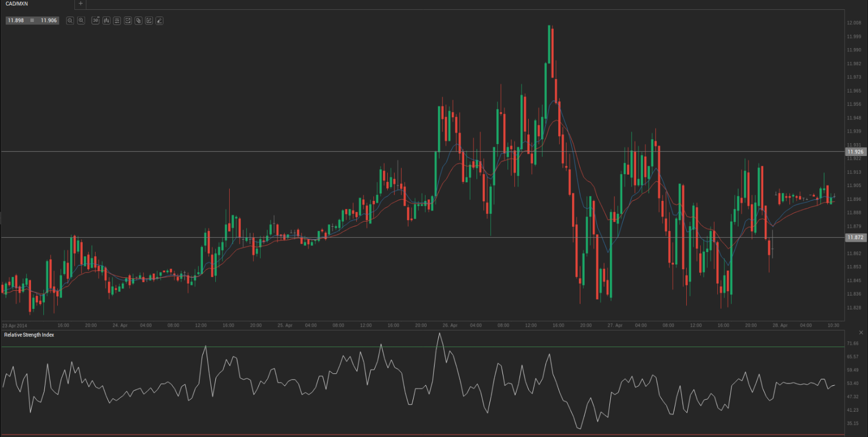Click the 12.008 price axis label
The width and height of the screenshot is (868, 437).
[x=854, y=23]
